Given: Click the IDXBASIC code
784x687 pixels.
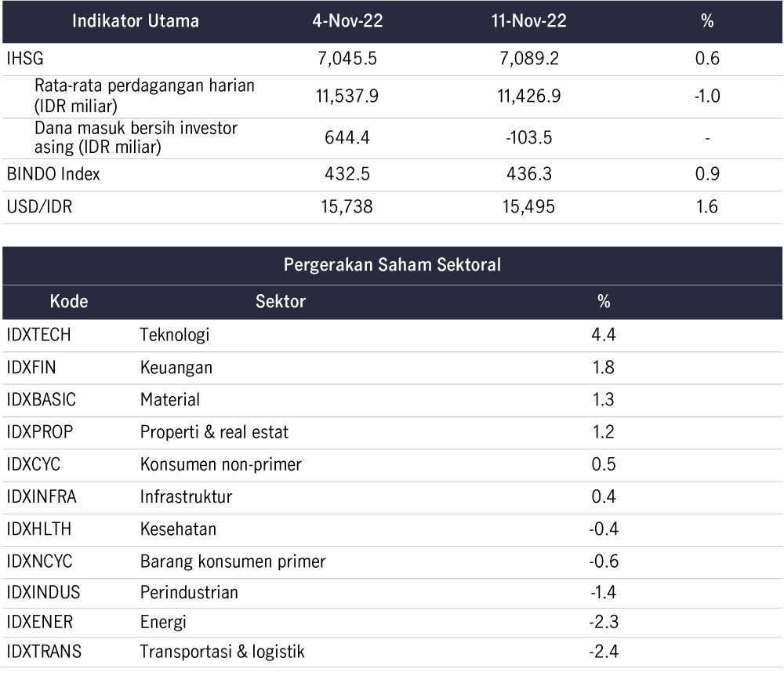Looking at the screenshot, I should point(41,399).
